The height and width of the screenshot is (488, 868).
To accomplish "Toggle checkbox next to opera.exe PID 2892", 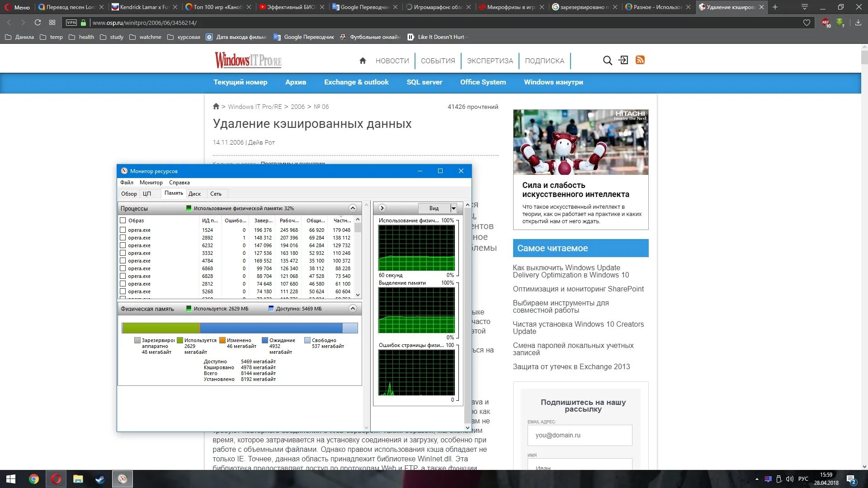I will click(x=123, y=237).
